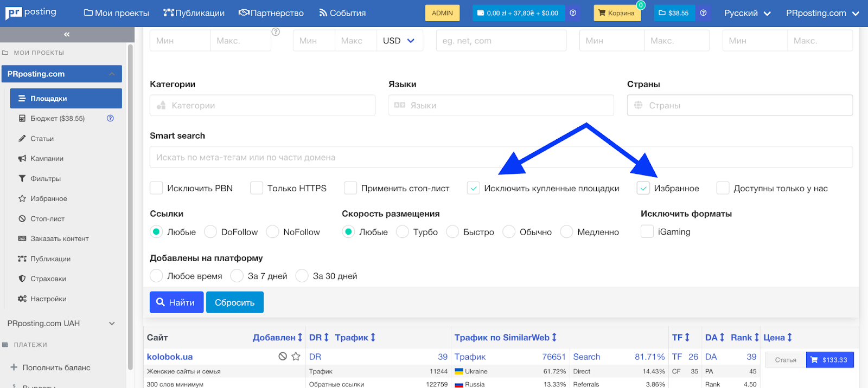Enable Применить стоп-лист checkbox
Viewport: 868px width, 388px height.
tap(350, 188)
